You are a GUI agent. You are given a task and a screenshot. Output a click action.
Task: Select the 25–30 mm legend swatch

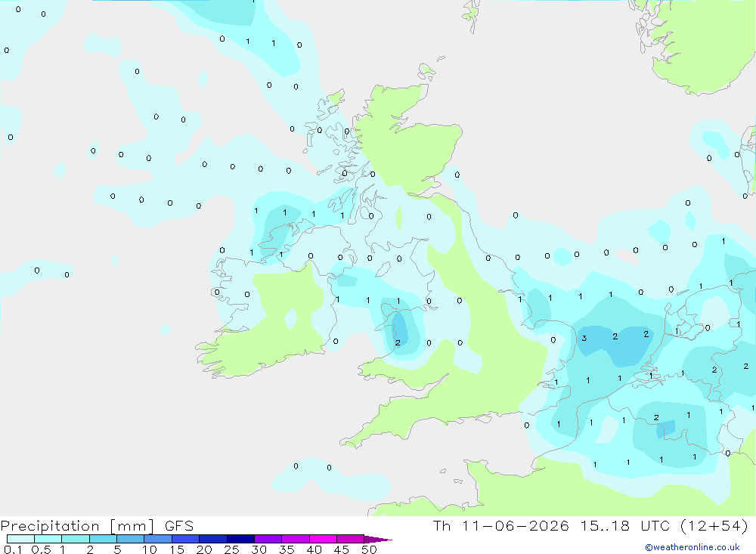(x=240, y=539)
